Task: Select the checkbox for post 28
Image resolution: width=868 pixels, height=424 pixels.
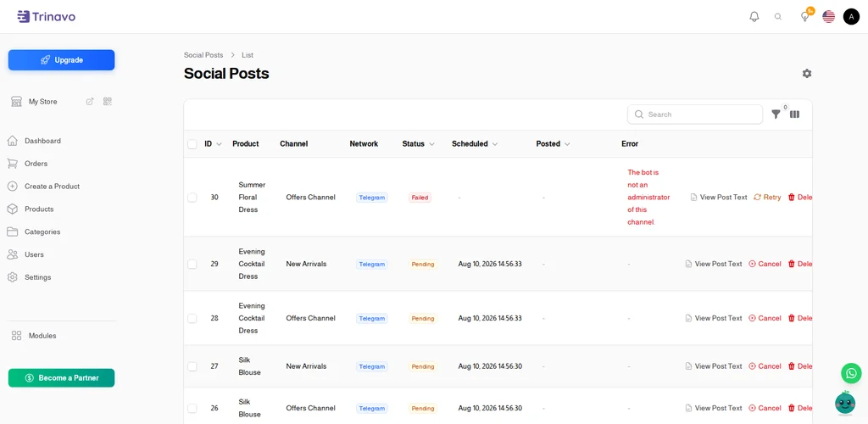Action: tap(192, 318)
